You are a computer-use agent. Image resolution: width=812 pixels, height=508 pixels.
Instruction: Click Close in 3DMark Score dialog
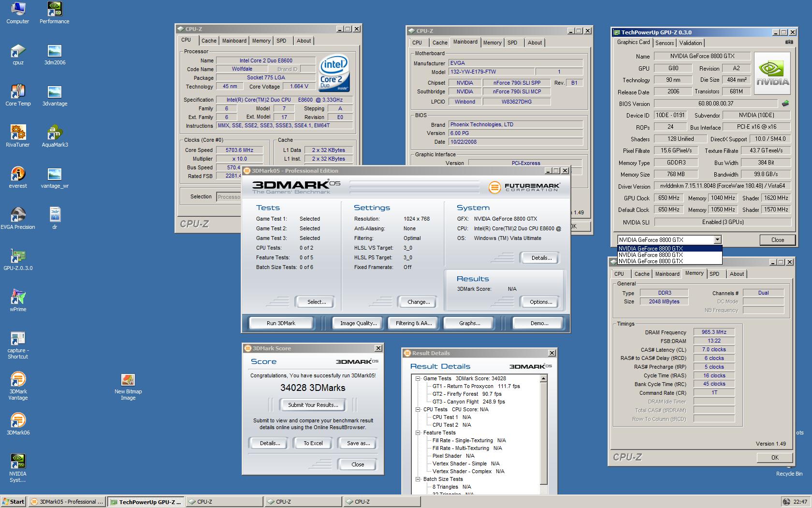[x=358, y=464]
